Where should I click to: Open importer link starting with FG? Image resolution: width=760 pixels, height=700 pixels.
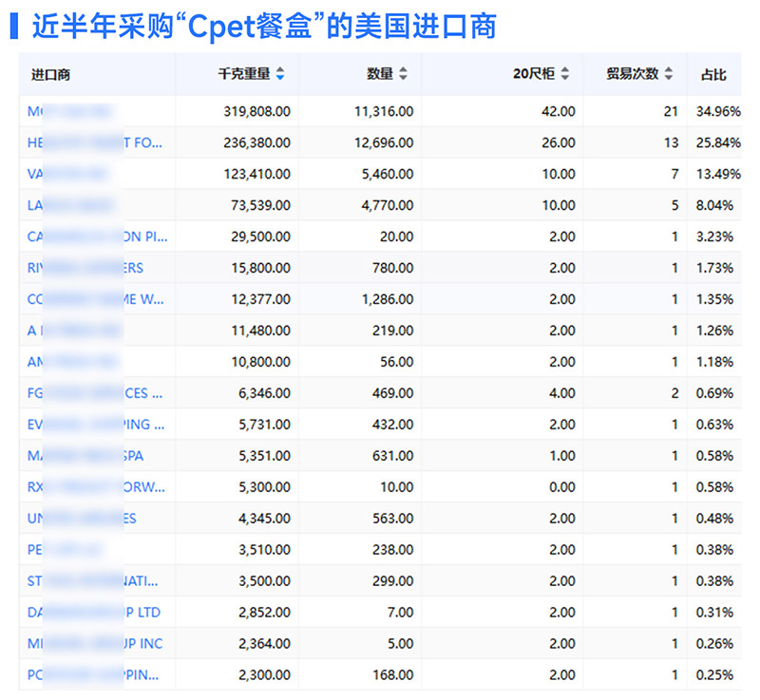point(95,393)
